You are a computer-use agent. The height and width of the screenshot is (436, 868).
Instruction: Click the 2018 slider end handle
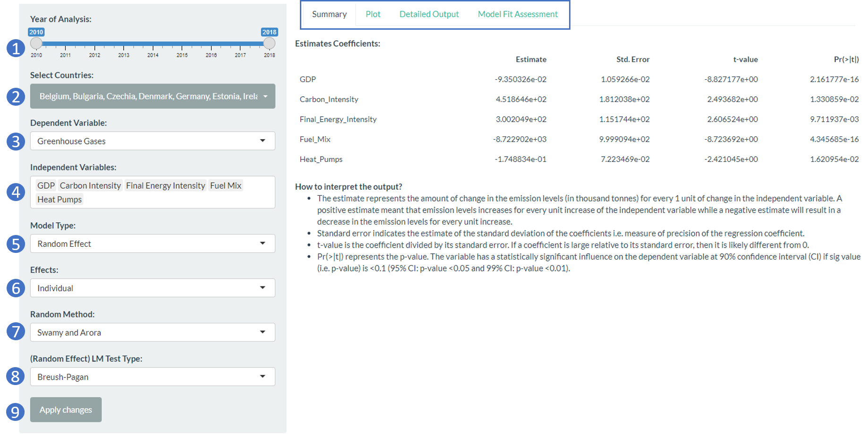tap(269, 43)
